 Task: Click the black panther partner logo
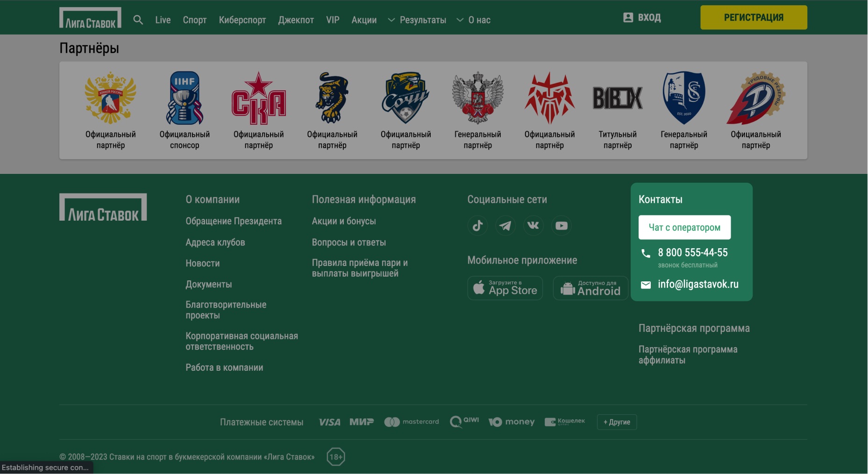click(x=332, y=98)
